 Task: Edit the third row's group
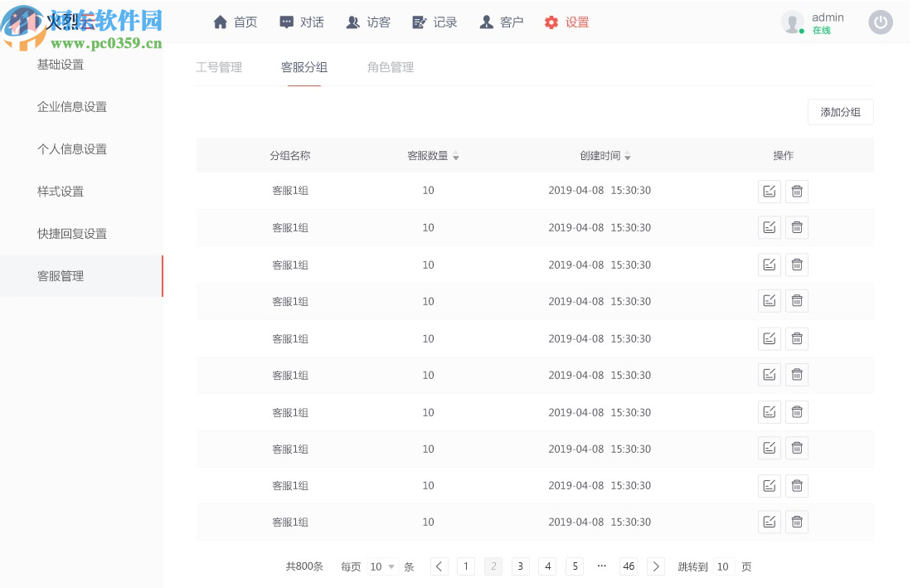click(770, 265)
